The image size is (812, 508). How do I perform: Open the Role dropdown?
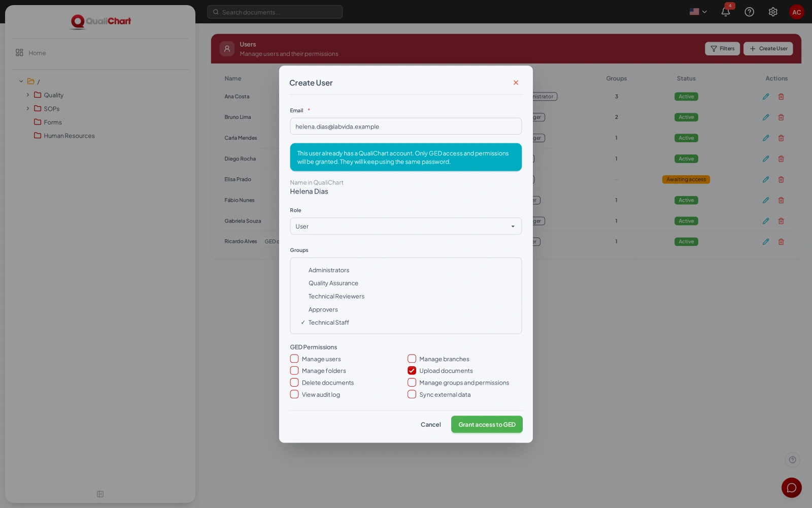pyautogui.click(x=406, y=227)
